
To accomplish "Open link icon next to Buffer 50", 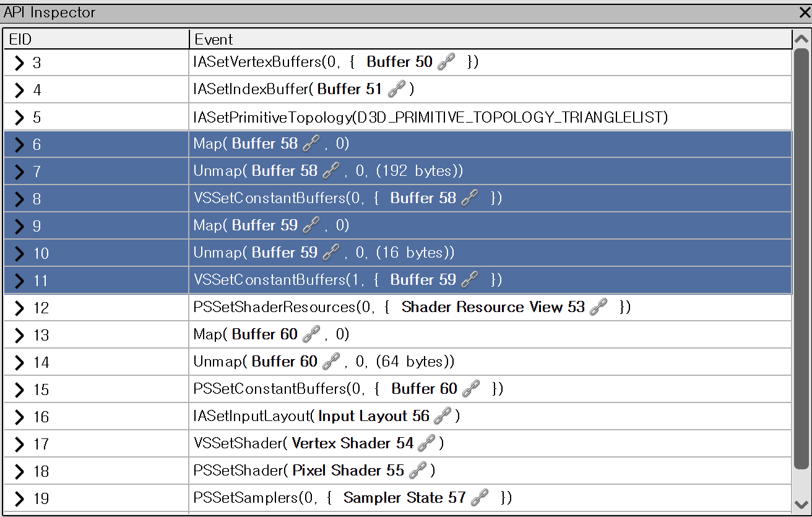I will (x=446, y=62).
